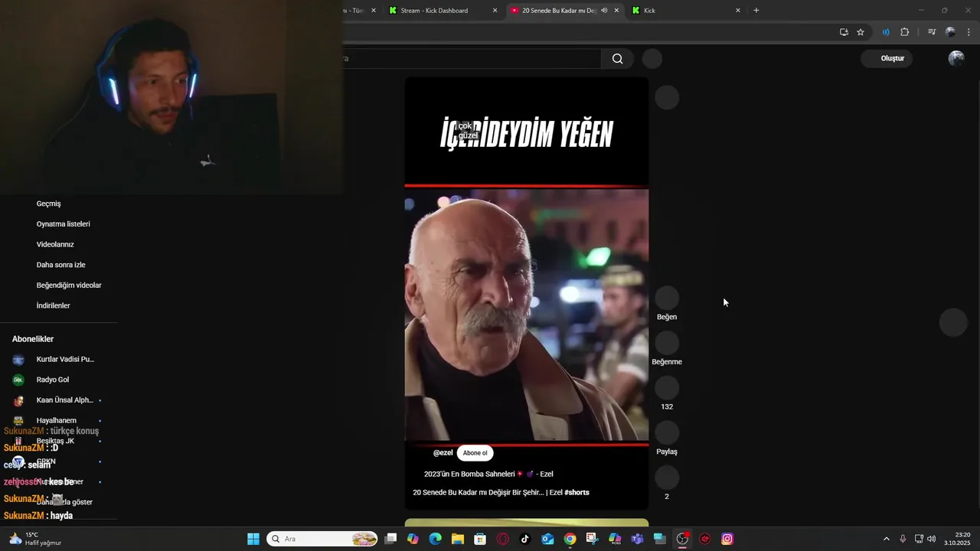Open the @ezel channel link
Viewport: 980px width, 551px height.
[x=443, y=453]
